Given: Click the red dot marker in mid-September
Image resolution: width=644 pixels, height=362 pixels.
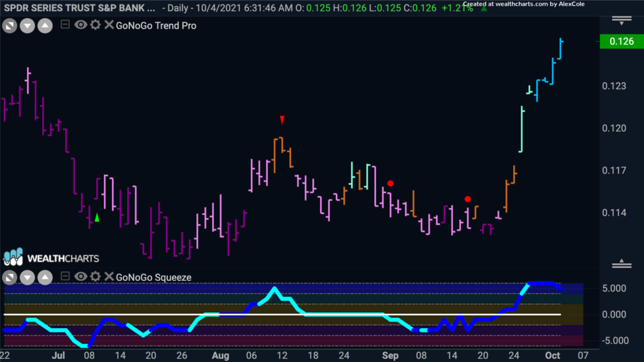Looking at the screenshot, I should 467,199.
